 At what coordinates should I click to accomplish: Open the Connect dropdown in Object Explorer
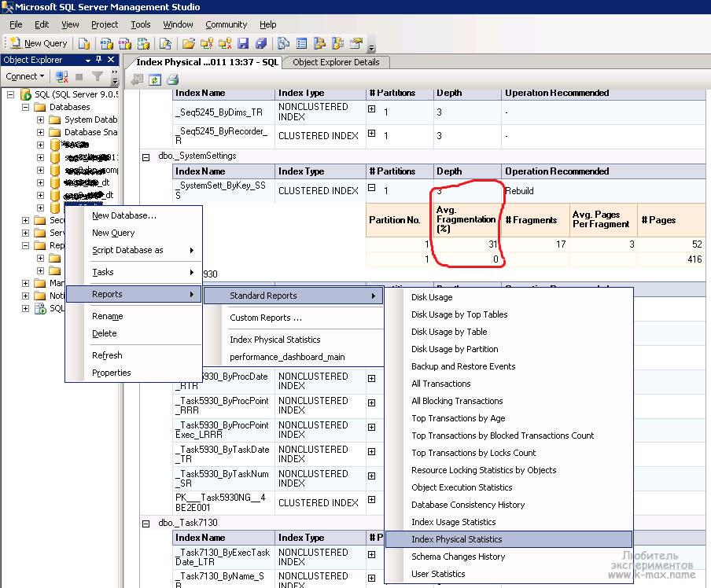pos(25,76)
